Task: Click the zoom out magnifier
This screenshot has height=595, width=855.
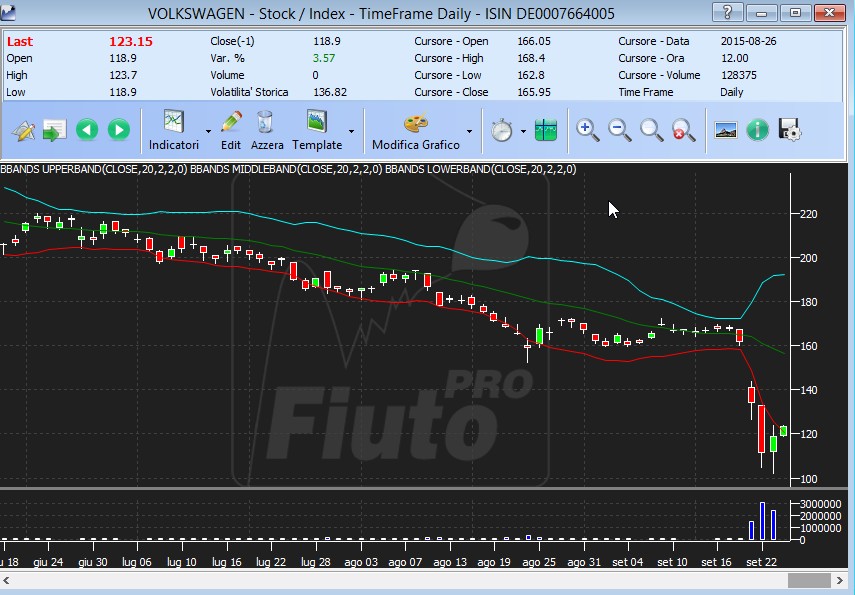Action: 619,130
